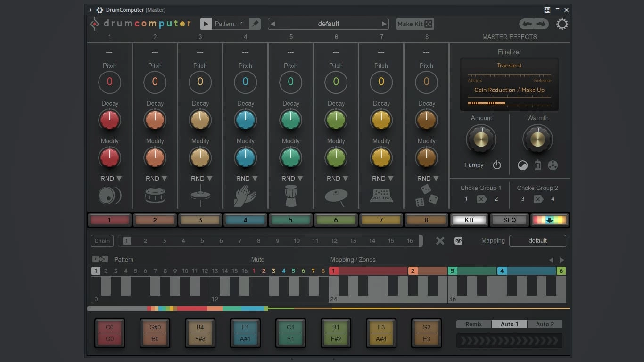Click the djembe drum icon in channel 5

click(x=291, y=196)
